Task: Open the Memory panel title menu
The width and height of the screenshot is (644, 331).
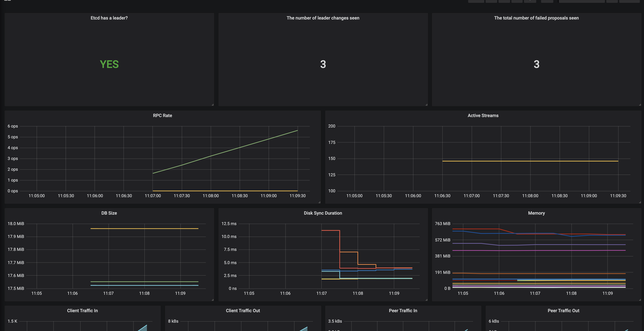Action: [x=536, y=213]
